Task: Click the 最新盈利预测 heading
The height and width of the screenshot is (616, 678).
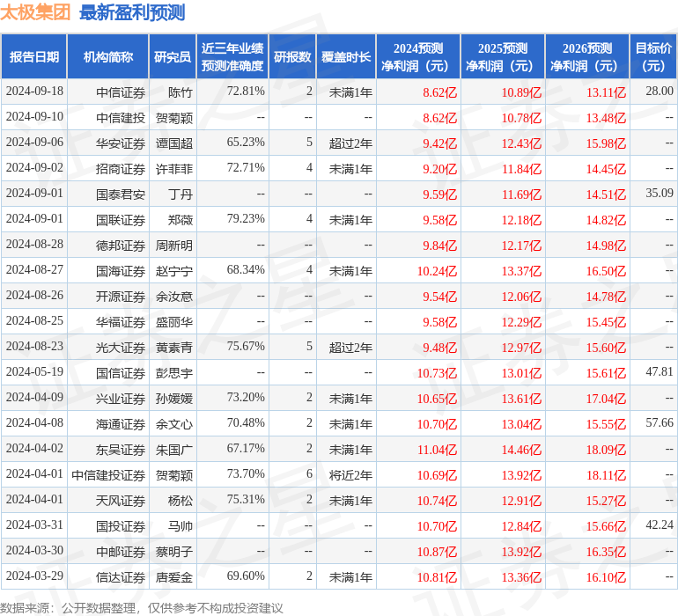Action: (132, 12)
